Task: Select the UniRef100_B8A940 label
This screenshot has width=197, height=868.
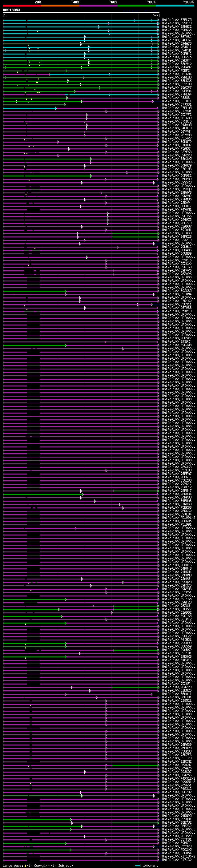Action: [177, 64]
